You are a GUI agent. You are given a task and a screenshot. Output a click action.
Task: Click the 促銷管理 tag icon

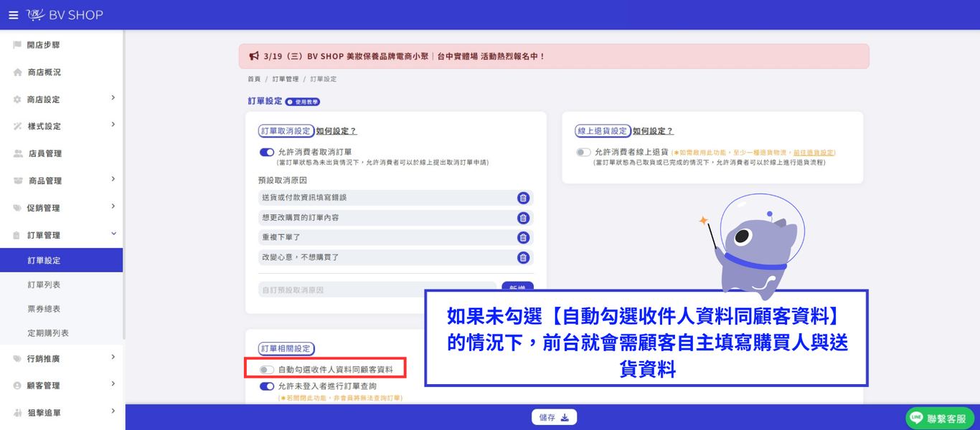tap(17, 208)
